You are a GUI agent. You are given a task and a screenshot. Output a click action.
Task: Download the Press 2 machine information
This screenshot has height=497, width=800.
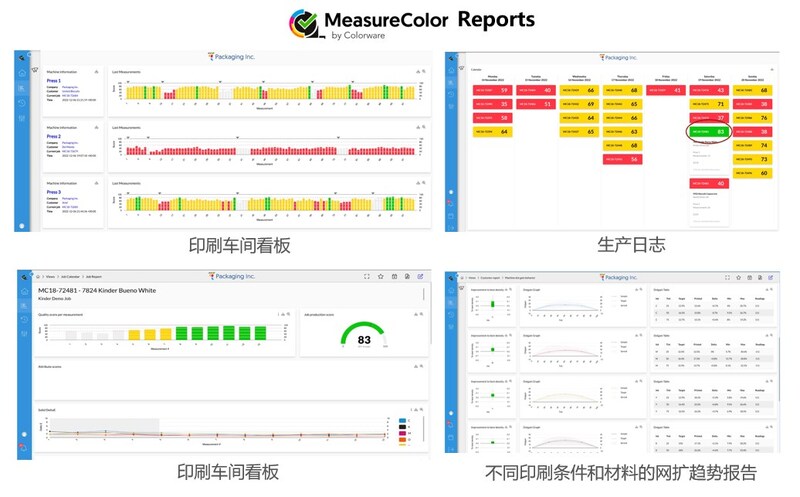[x=96, y=127]
